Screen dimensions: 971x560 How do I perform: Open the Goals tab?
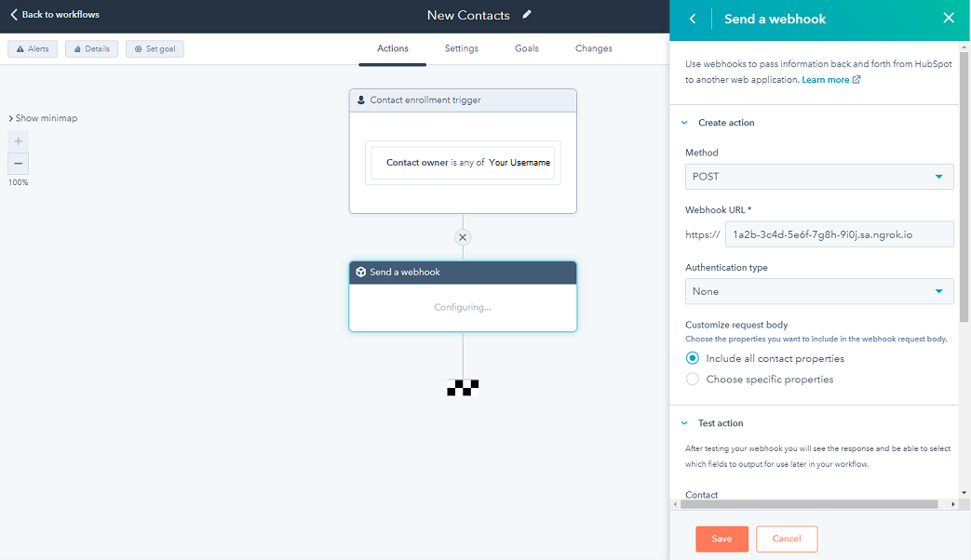tap(527, 48)
